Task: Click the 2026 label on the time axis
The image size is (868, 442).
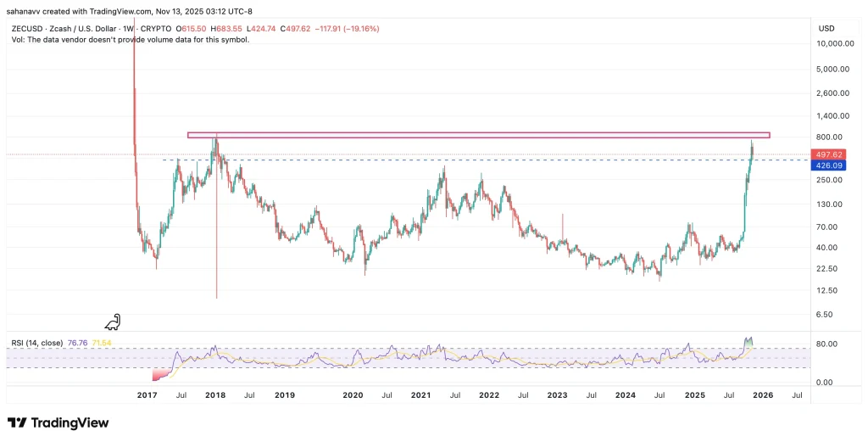Action: coord(763,394)
